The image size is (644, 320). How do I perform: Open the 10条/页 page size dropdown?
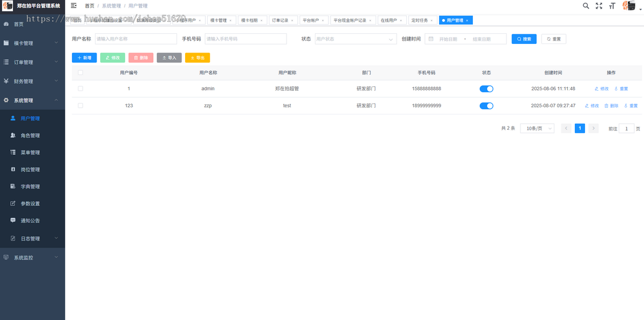click(x=536, y=128)
